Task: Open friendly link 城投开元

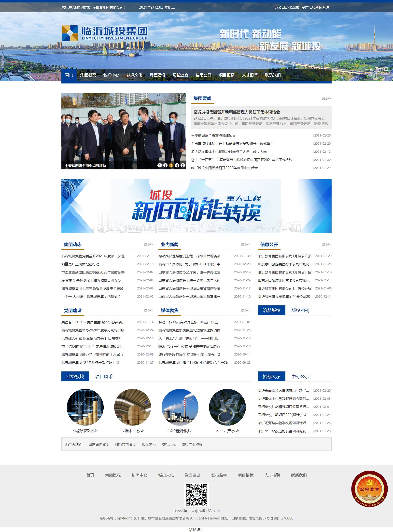Action: coord(169,444)
